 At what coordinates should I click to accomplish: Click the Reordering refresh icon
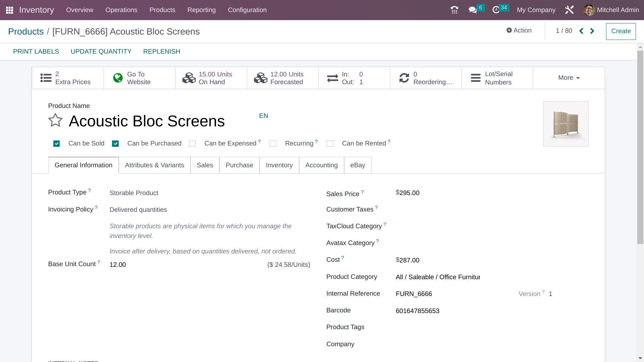pos(404,78)
